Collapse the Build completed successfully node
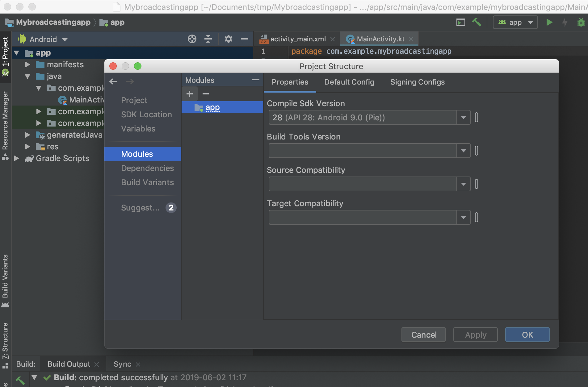Image resolution: width=588 pixels, height=387 pixels. (x=35, y=377)
